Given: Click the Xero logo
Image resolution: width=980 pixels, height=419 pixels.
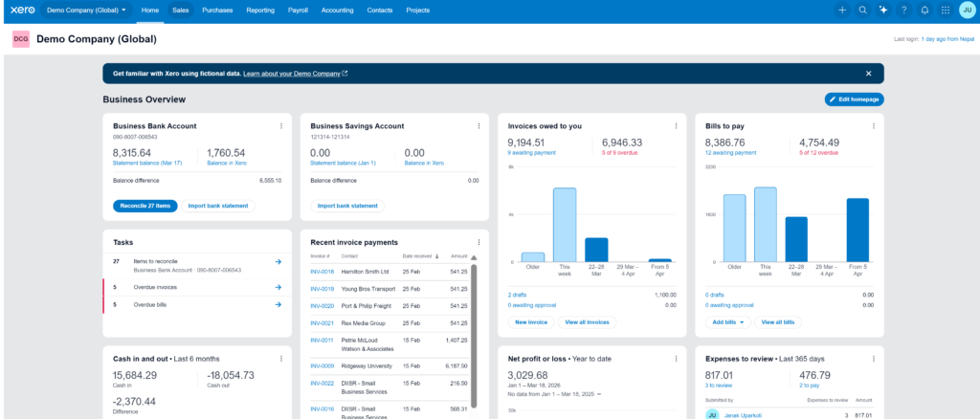Looking at the screenshot, I should pyautogui.click(x=22, y=10).
